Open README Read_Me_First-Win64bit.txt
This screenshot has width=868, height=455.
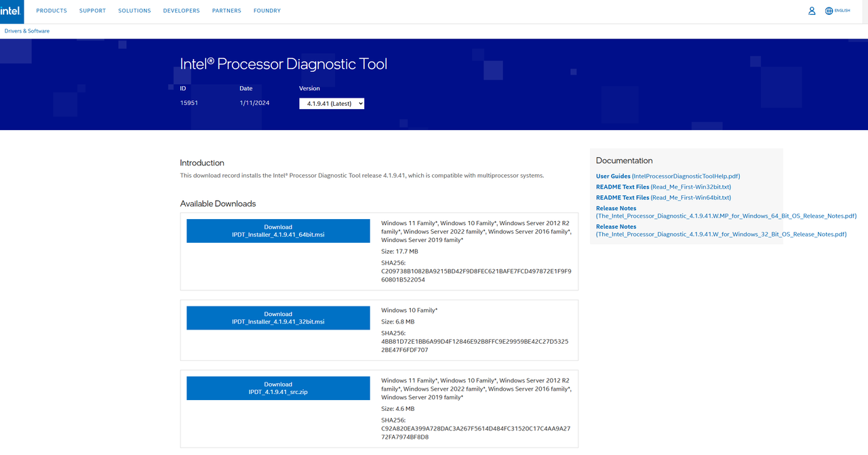pyautogui.click(x=663, y=198)
